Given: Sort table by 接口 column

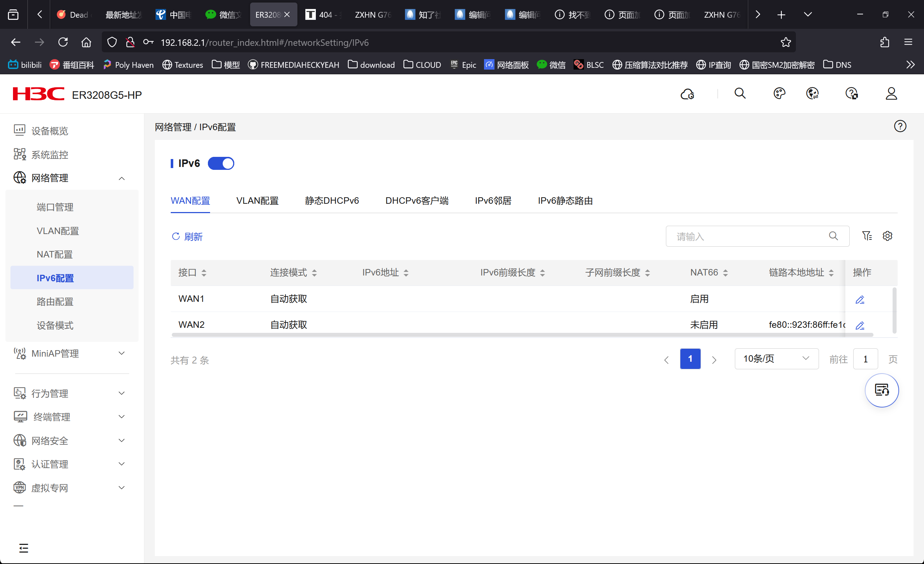Looking at the screenshot, I should (x=204, y=273).
